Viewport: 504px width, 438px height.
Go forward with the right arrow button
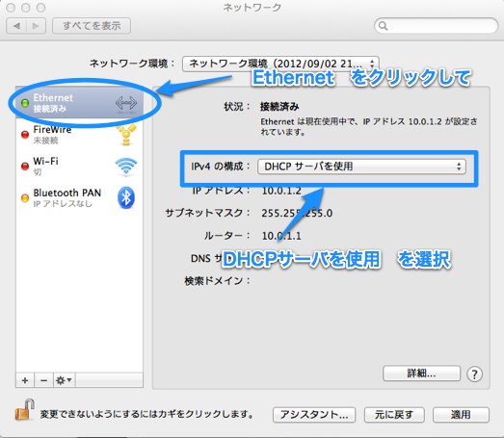36,26
